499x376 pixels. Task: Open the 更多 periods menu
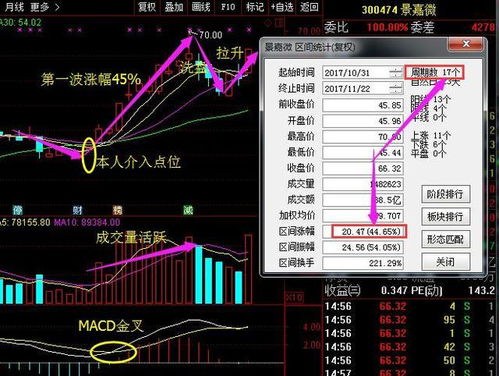click(x=44, y=7)
